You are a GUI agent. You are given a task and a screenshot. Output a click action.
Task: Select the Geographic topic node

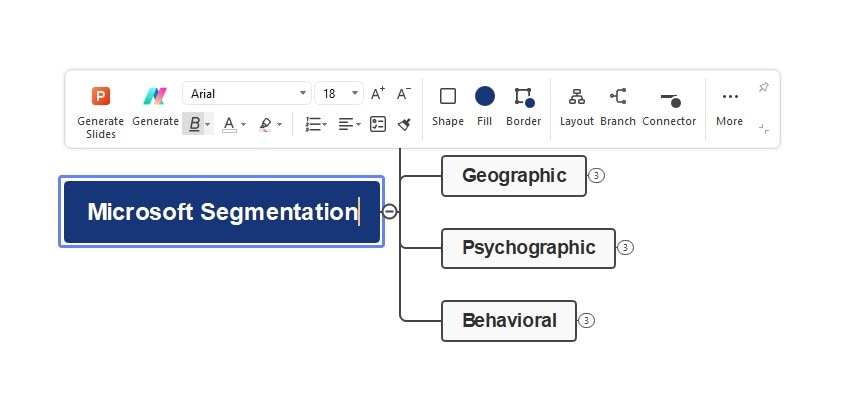[x=514, y=176]
